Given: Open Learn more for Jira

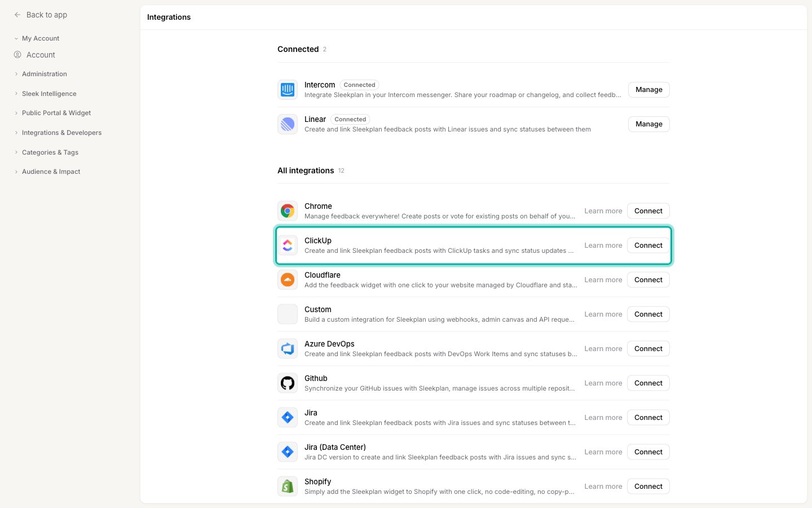Looking at the screenshot, I should click(603, 418).
